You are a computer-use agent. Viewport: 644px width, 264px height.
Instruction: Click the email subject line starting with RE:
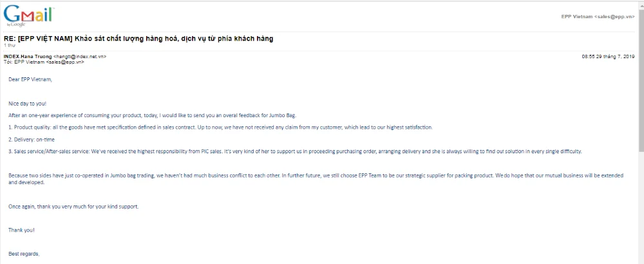coord(138,39)
